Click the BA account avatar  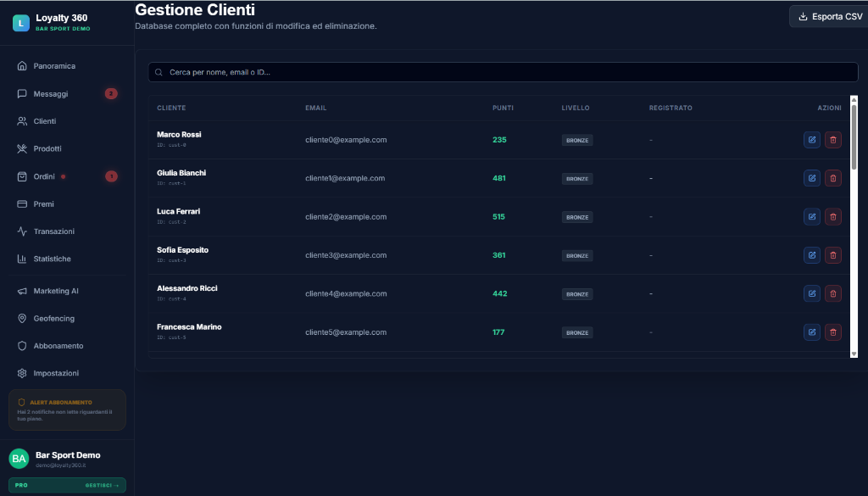[x=19, y=459]
